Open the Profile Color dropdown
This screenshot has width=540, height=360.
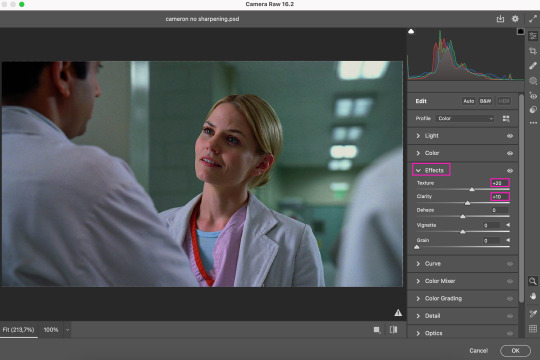coord(465,119)
